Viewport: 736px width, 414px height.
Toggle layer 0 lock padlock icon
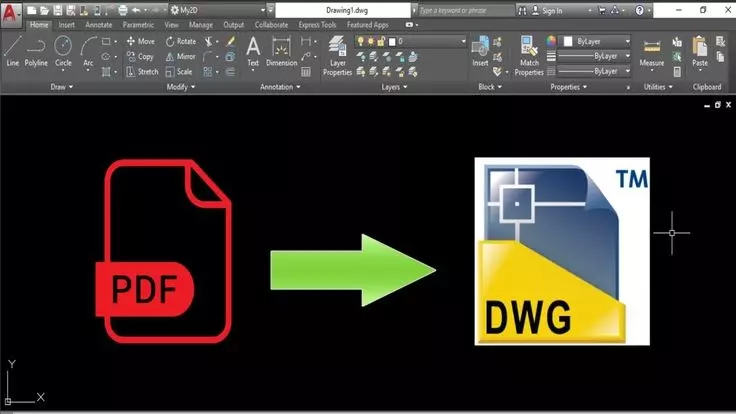coord(381,41)
